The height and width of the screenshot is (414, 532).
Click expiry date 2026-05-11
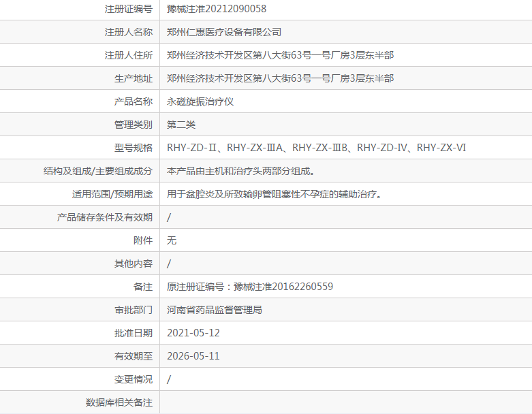(x=193, y=356)
